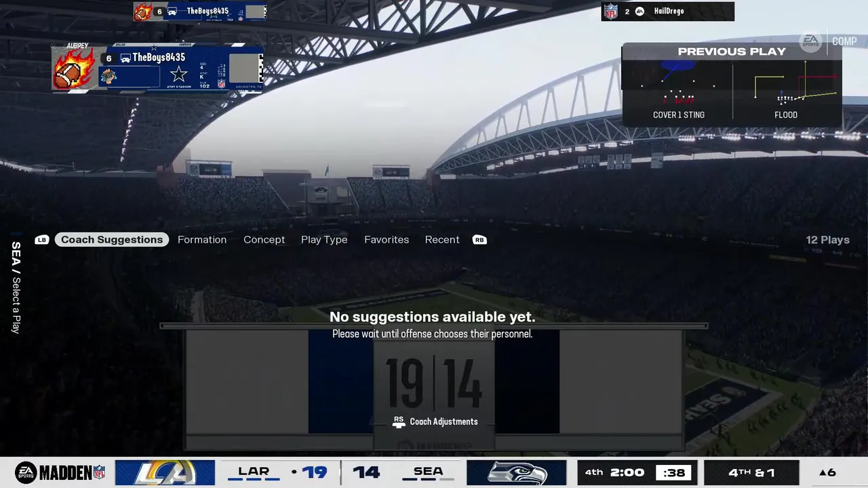The image size is (868, 488).
Task: Click the EA Sports logo beside COMP
Action: (811, 41)
